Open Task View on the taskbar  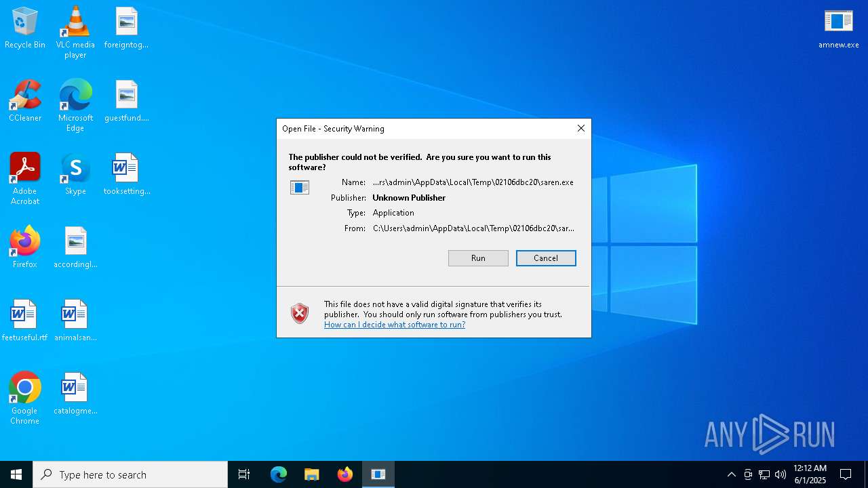click(x=244, y=474)
